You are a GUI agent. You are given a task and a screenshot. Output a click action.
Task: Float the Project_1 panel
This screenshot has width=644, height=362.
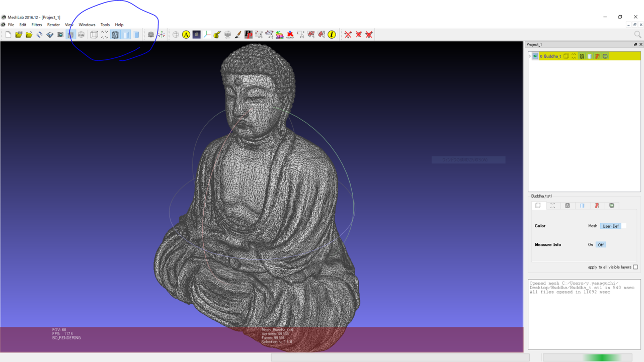(635, 45)
